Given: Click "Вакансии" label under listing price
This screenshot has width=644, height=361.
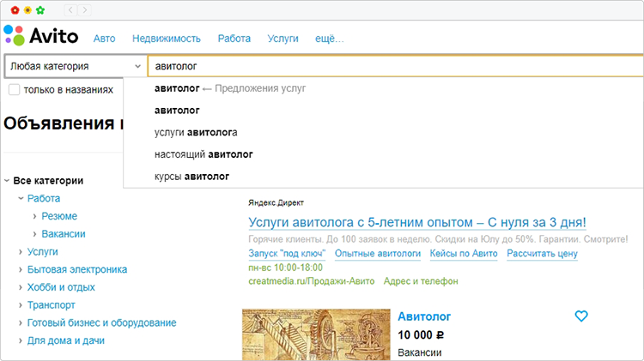Looking at the screenshot, I should pos(419,352).
